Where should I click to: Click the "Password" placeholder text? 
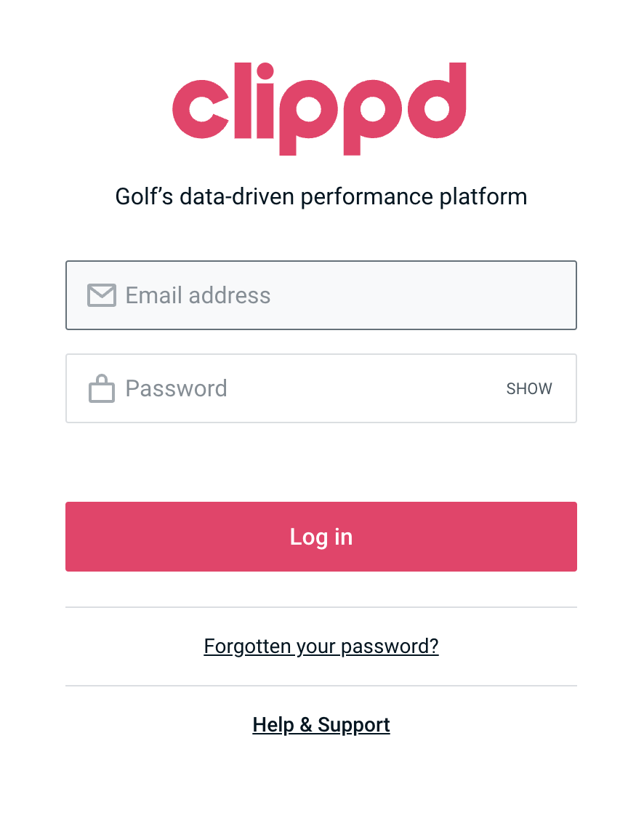pos(176,389)
